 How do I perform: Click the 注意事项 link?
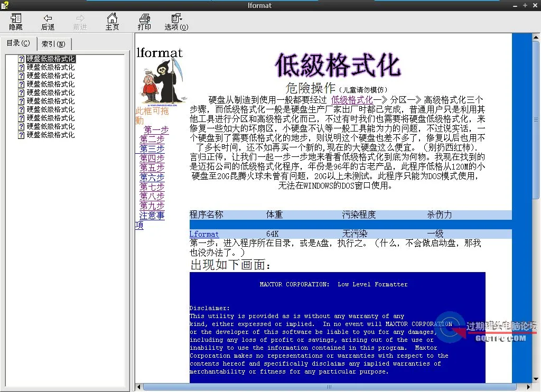152,216
